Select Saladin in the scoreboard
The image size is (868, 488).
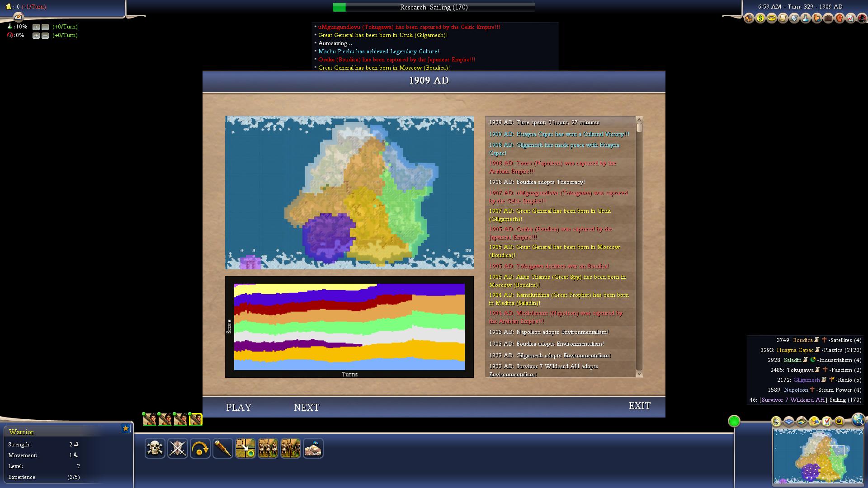tap(793, 360)
